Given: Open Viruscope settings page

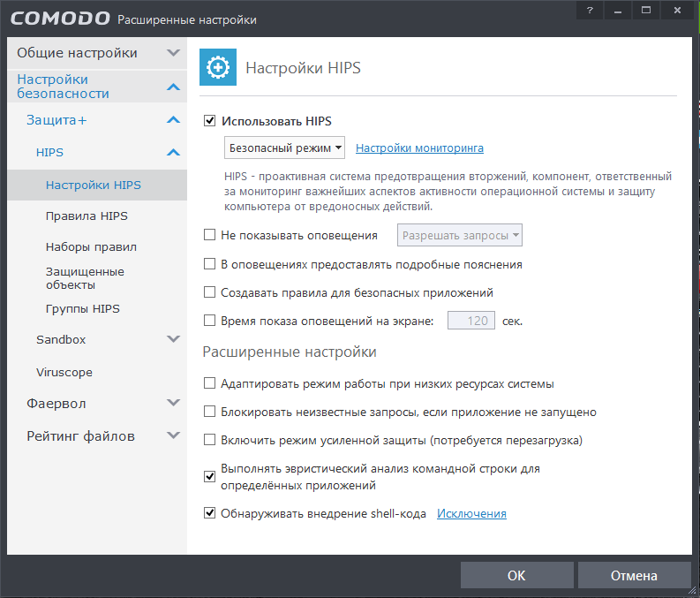Looking at the screenshot, I should pos(64,372).
